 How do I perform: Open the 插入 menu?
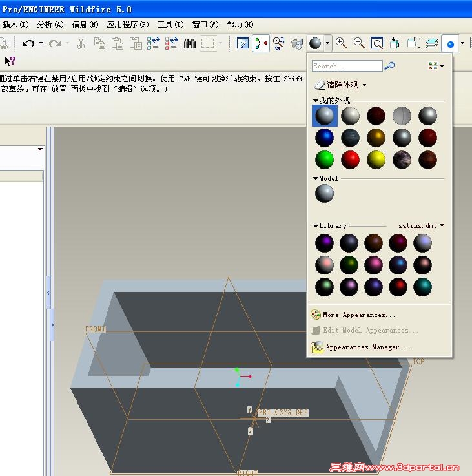[15, 25]
